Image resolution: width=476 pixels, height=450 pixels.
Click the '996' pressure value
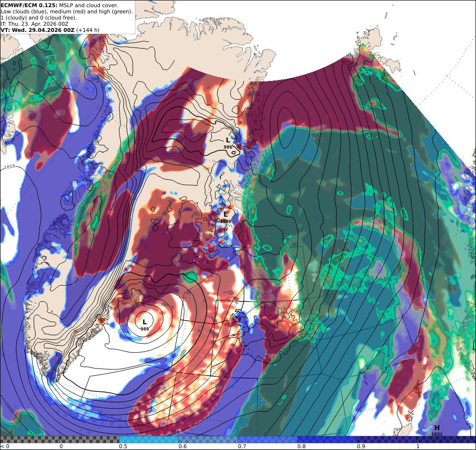pyautogui.click(x=228, y=147)
